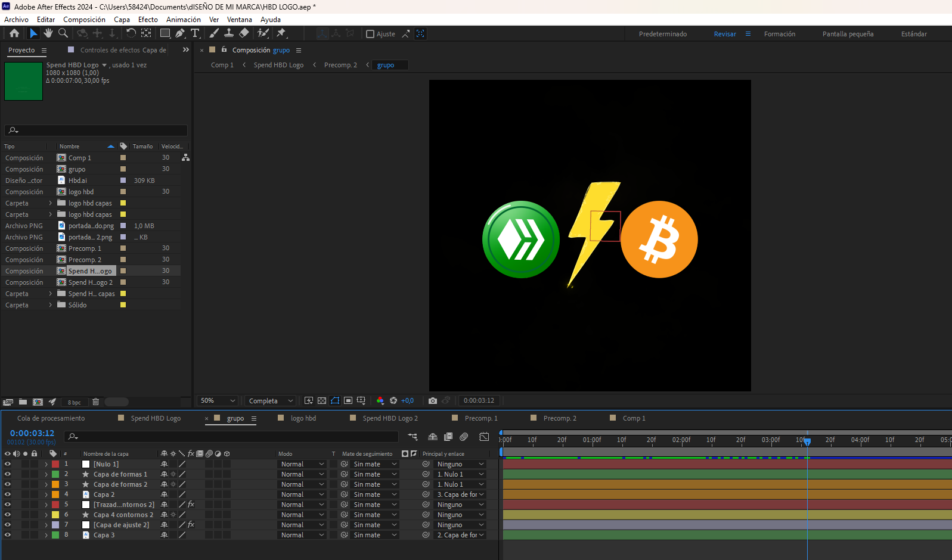Viewport: 952px width, 560px height.
Task: Select the Selection arrow tool
Action: point(33,33)
